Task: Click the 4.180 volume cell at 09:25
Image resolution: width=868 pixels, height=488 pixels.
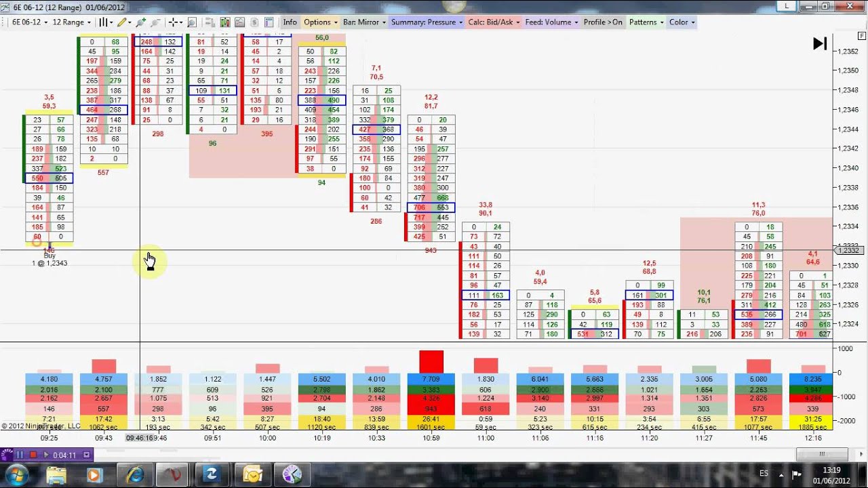Action: point(49,379)
